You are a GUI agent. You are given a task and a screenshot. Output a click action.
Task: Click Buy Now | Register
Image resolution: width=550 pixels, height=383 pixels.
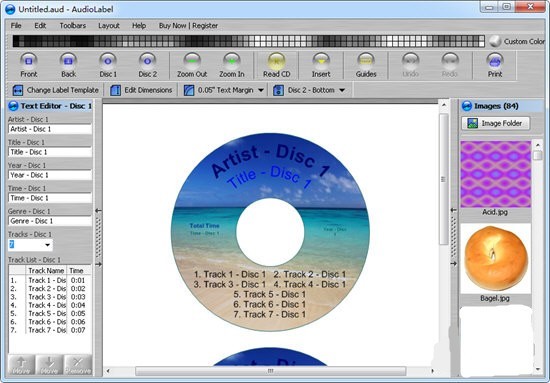188,26
